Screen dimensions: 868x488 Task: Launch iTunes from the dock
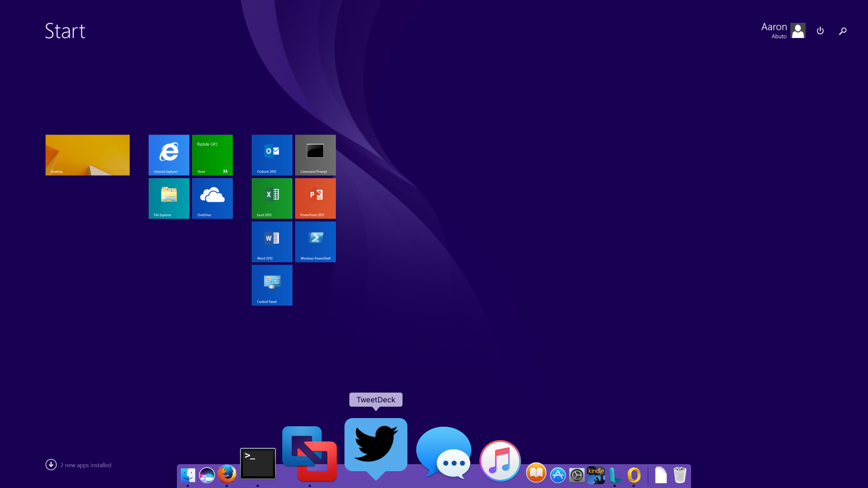coord(500,461)
